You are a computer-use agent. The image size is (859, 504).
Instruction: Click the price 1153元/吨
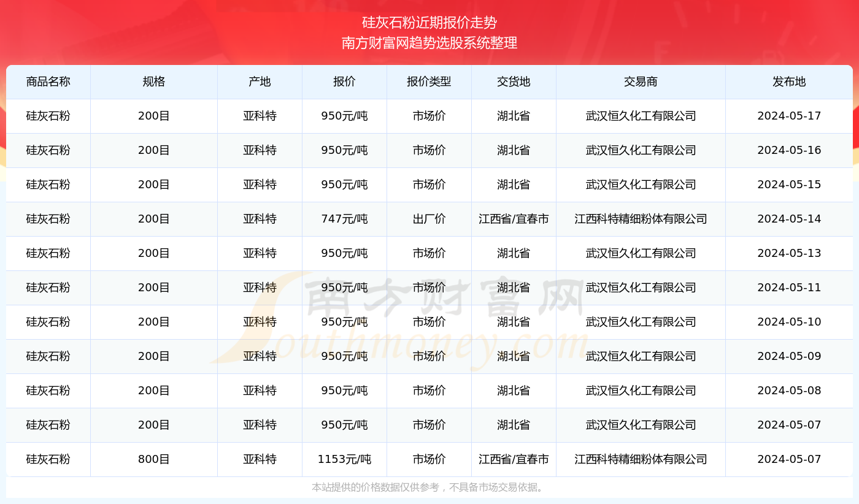pyautogui.click(x=344, y=459)
